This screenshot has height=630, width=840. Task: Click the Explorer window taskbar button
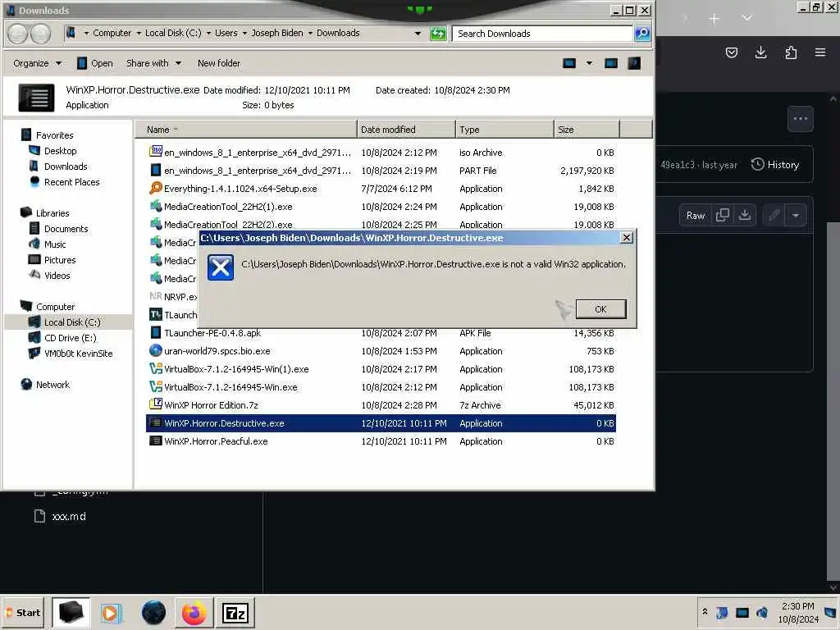pos(71,613)
